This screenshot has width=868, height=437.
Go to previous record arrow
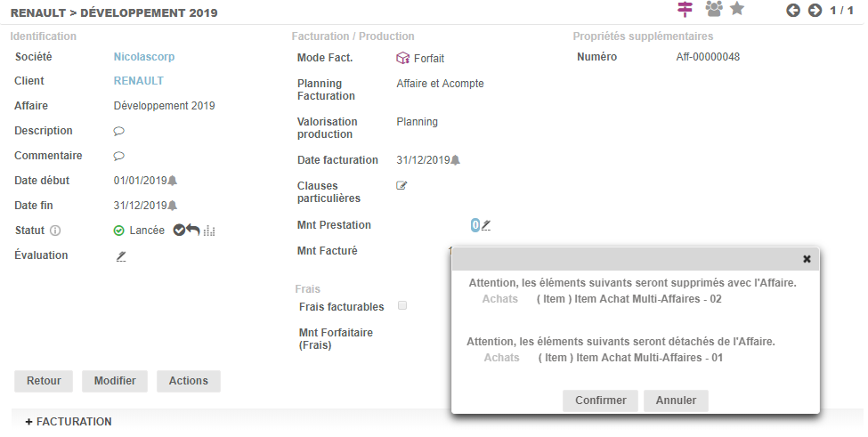tap(793, 11)
